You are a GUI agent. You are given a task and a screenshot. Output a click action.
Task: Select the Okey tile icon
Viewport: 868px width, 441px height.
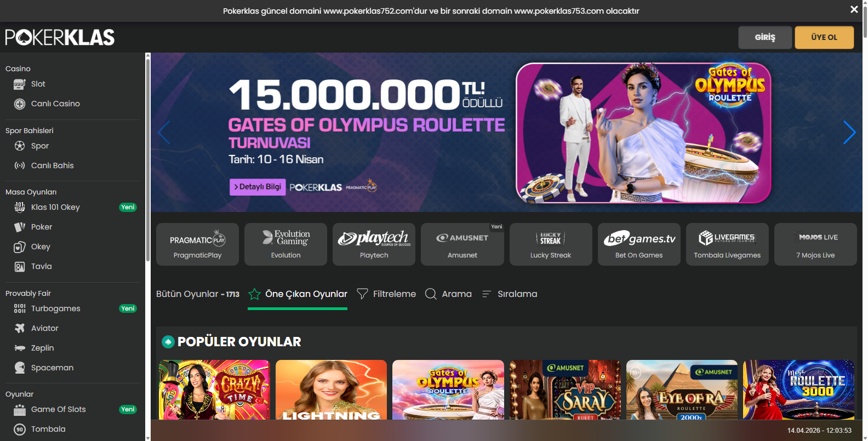(x=20, y=247)
